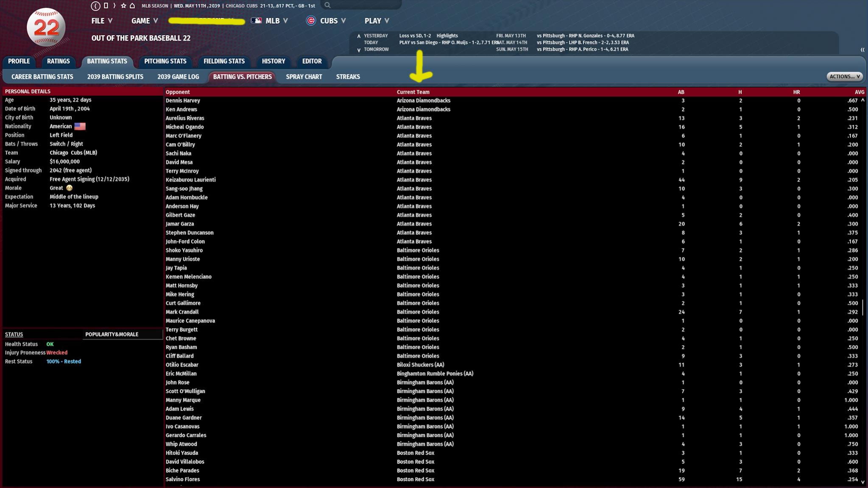Open the Spray Chart sub-tab
Image resolution: width=868 pixels, height=488 pixels.
click(x=304, y=77)
